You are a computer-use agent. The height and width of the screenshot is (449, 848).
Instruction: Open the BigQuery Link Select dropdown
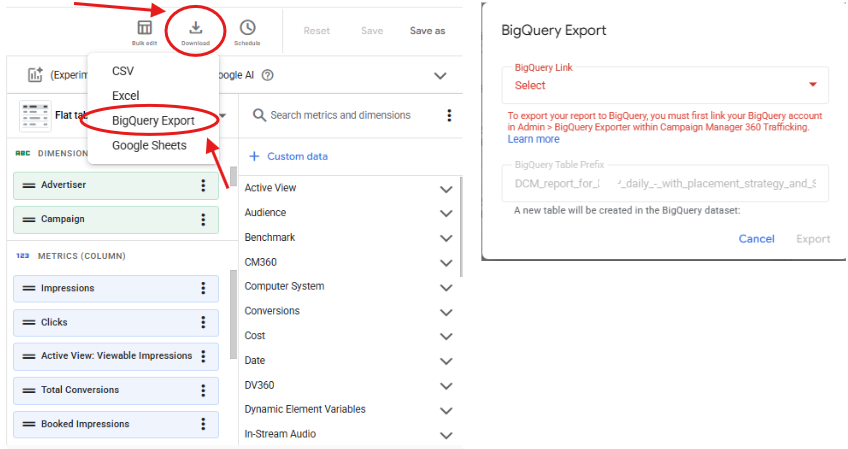[665, 85]
